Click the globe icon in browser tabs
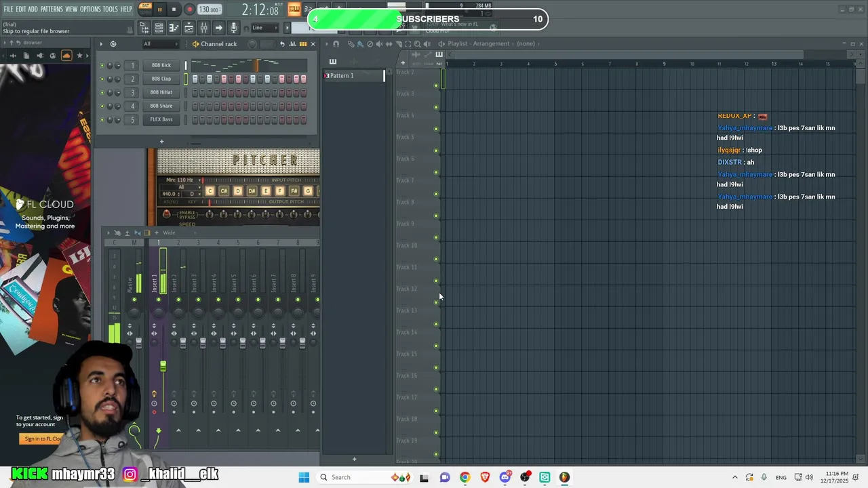This screenshot has height=488, width=868. click(53, 56)
